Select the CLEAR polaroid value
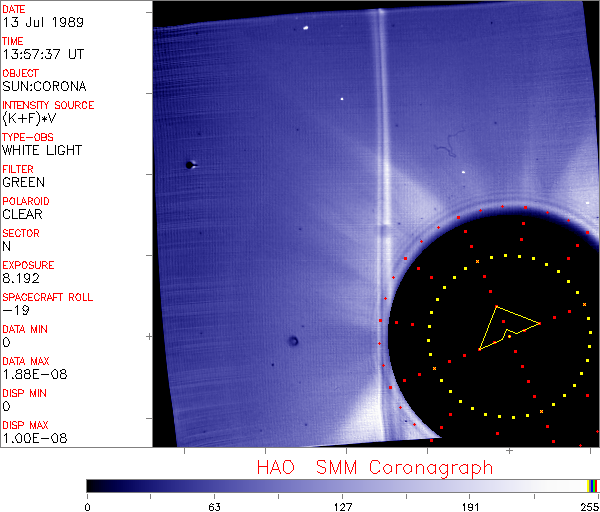This screenshot has height=512, width=600. coord(23,215)
